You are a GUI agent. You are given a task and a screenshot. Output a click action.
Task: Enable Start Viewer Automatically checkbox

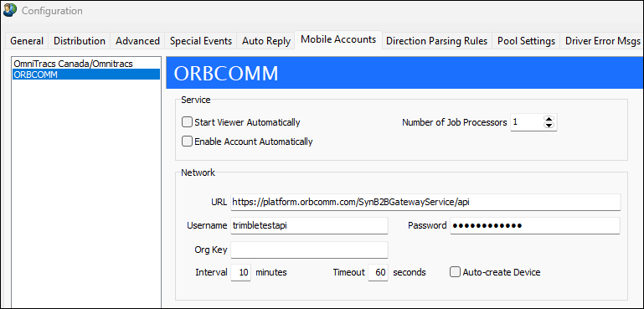pyautogui.click(x=188, y=122)
